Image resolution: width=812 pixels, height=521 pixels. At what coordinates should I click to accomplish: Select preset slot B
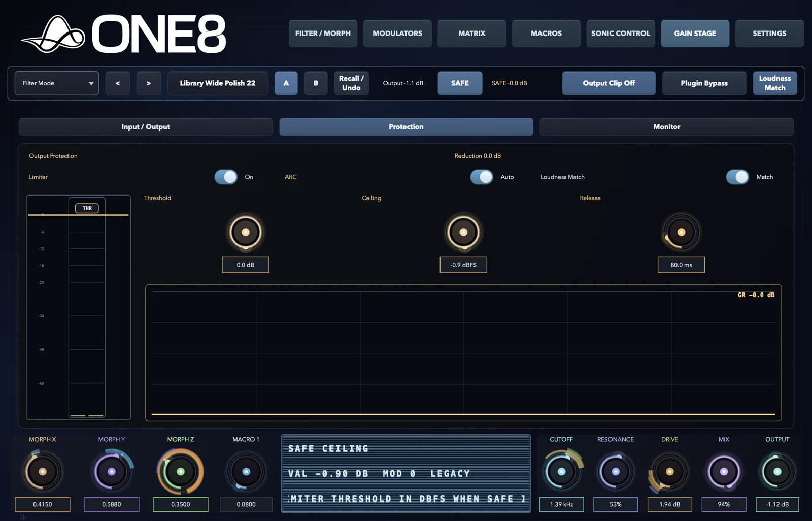click(316, 83)
